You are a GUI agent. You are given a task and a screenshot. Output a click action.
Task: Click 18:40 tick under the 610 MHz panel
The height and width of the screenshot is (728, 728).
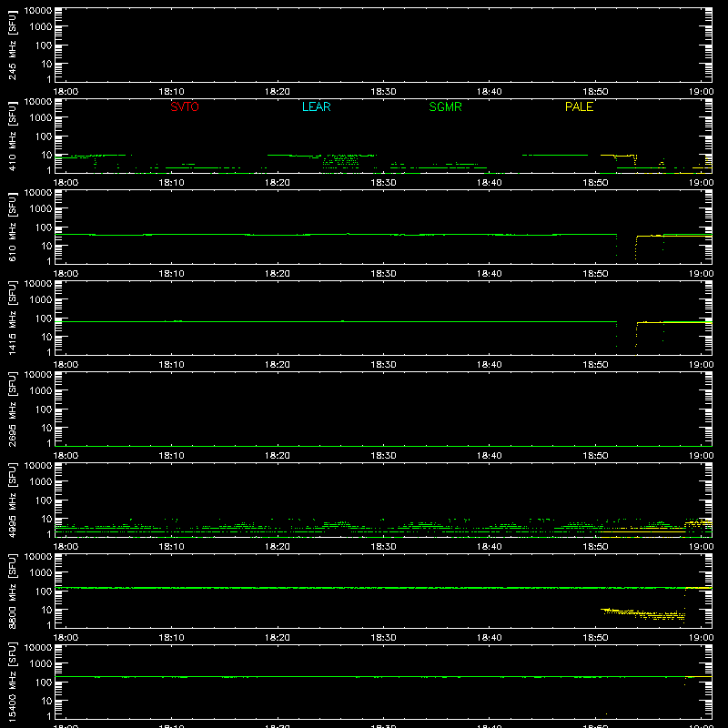tap(489, 274)
